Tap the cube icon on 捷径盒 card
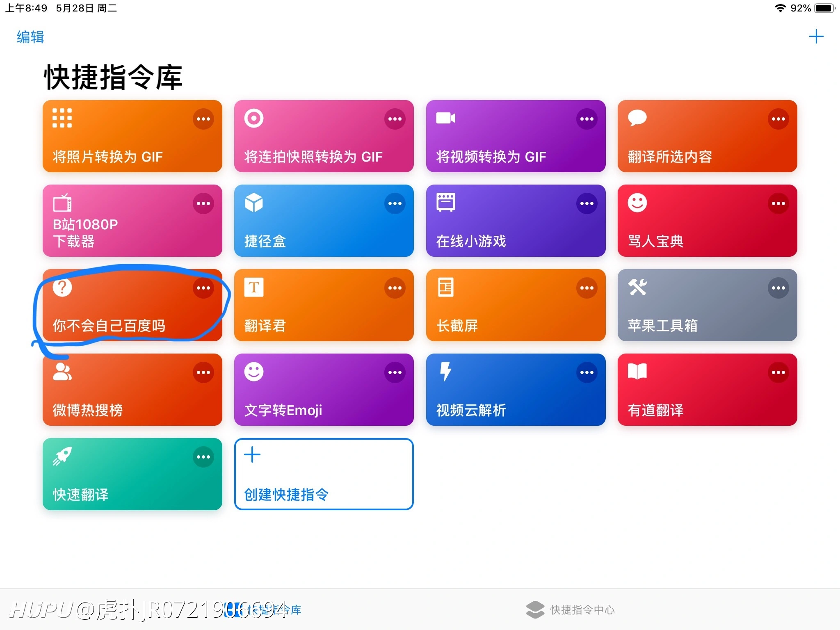 [254, 203]
